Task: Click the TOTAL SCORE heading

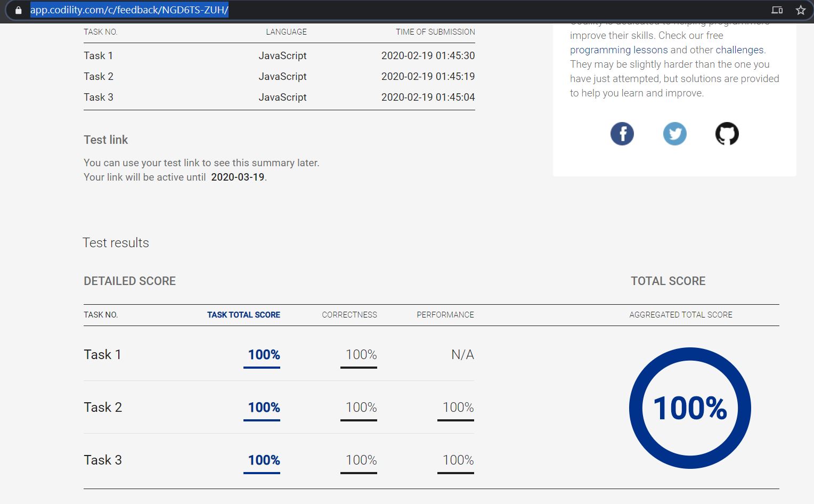Action: pyautogui.click(x=668, y=281)
